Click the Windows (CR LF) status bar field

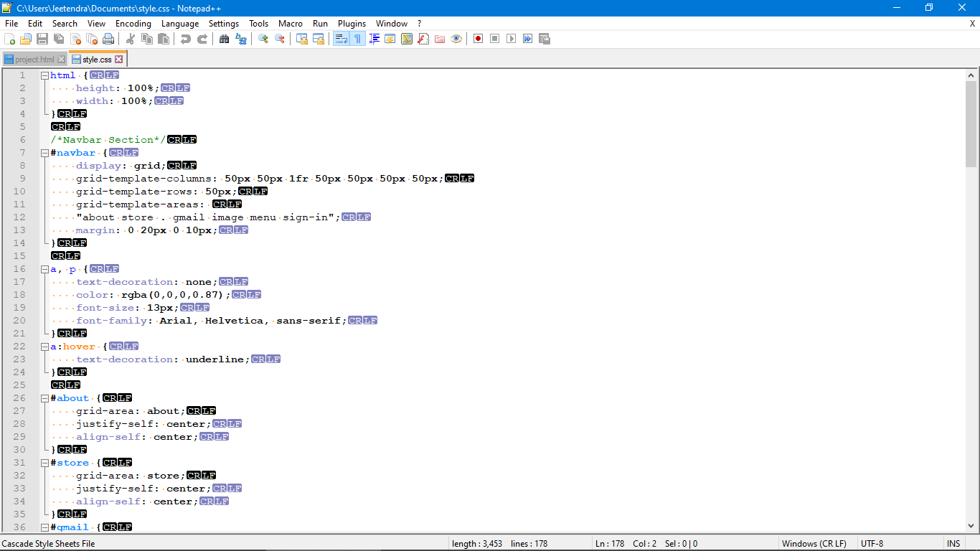pos(817,544)
